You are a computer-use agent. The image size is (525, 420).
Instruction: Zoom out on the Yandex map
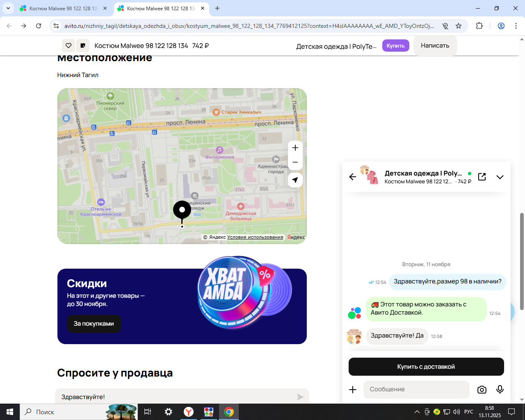pos(295,162)
